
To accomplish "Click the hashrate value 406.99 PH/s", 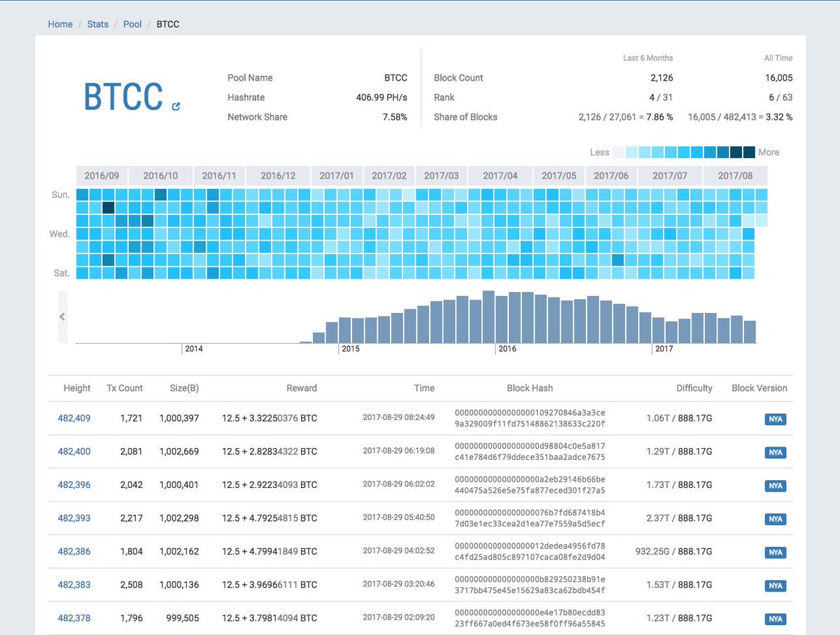I will point(381,97).
